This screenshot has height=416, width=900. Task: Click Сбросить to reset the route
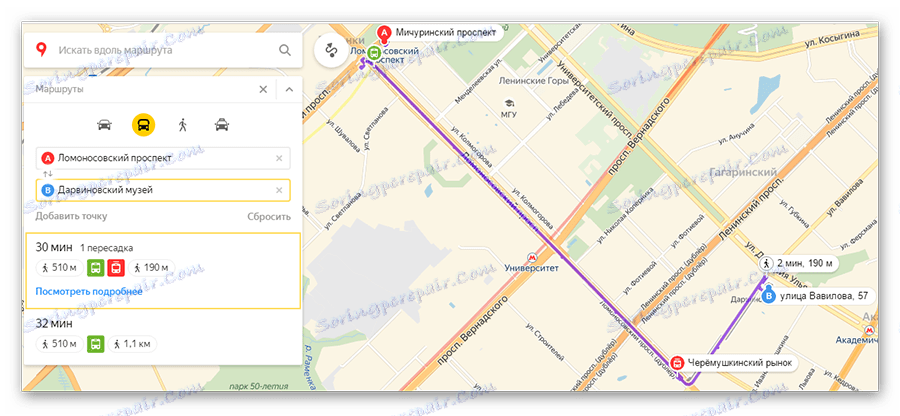coord(269,217)
